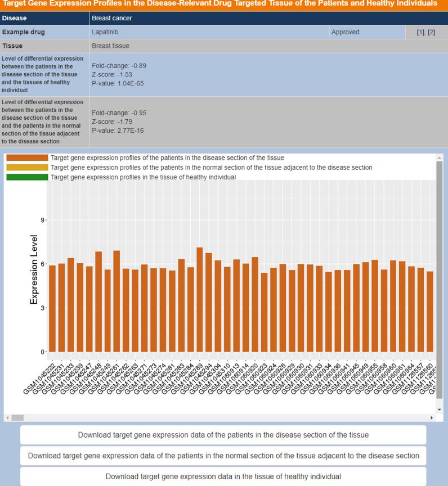Click the green healthy individual legend swatch
Viewport: 448px width, 486px height.
(x=27, y=177)
